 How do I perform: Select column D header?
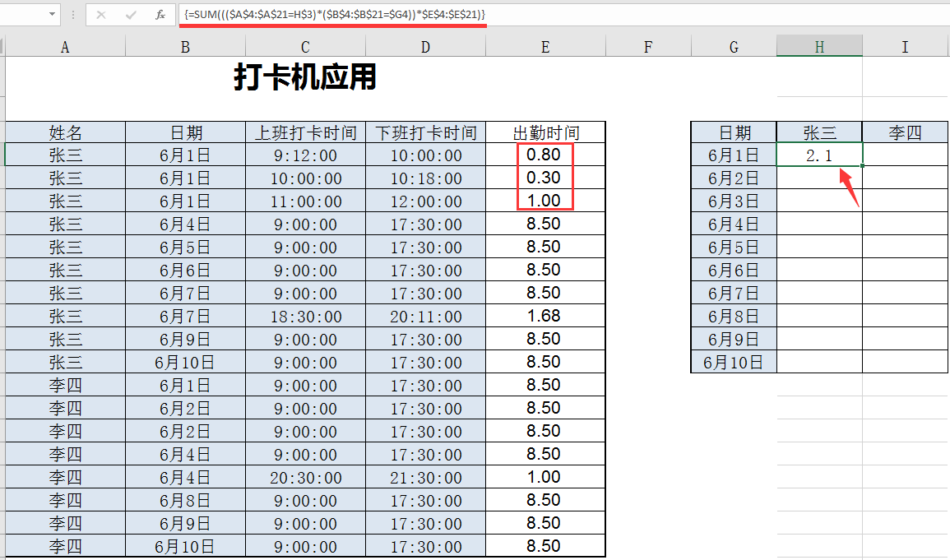tap(425, 47)
